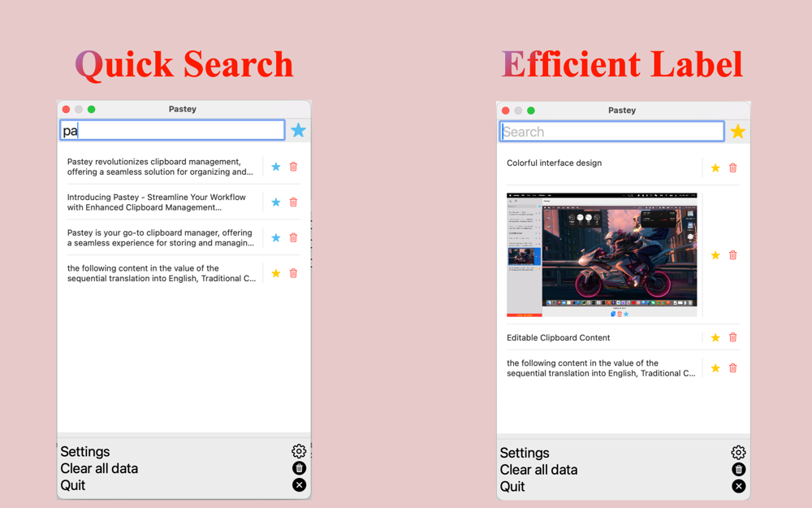Click the Quit X icon in the left window

(x=300, y=485)
